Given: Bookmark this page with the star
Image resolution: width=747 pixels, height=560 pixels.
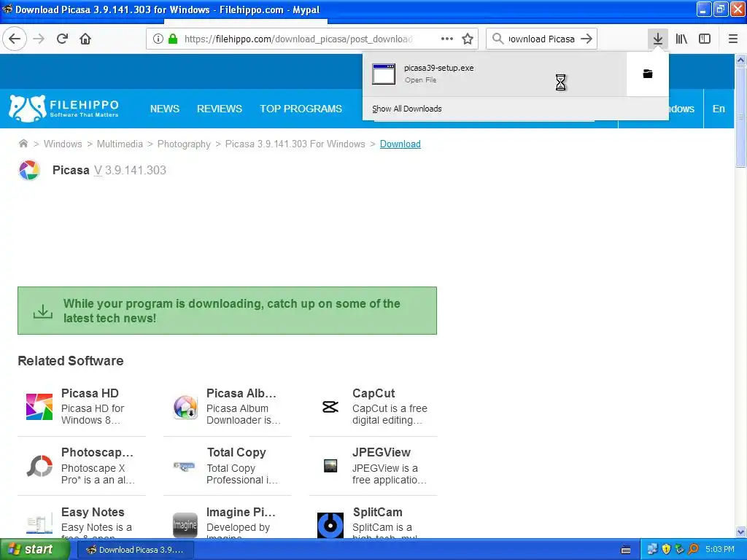Looking at the screenshot, I should 468,39.
